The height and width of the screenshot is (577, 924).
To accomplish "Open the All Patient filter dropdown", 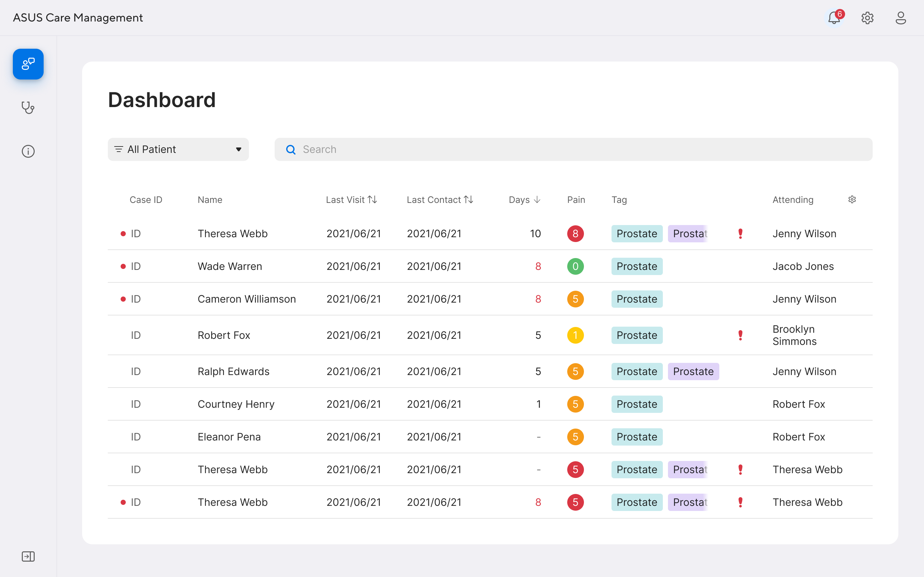I will pos(178,149).
